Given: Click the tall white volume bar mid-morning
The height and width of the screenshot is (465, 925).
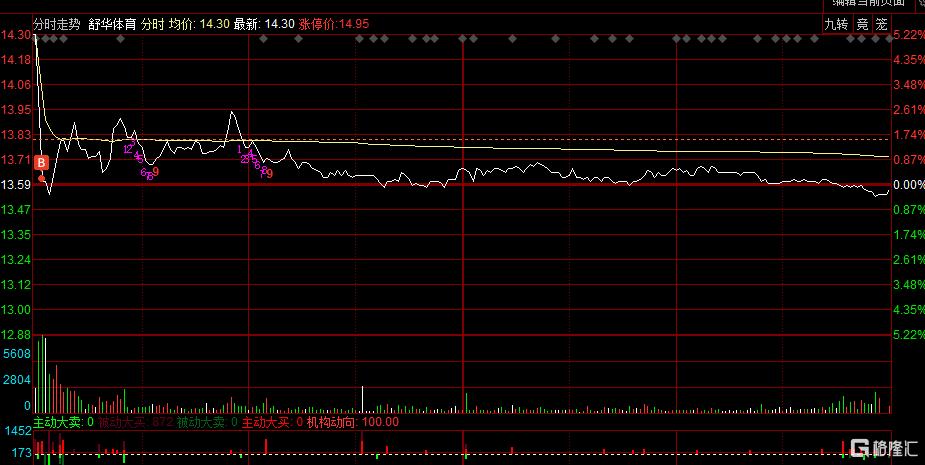Looking at the screenshot, I should click(362, 399).
